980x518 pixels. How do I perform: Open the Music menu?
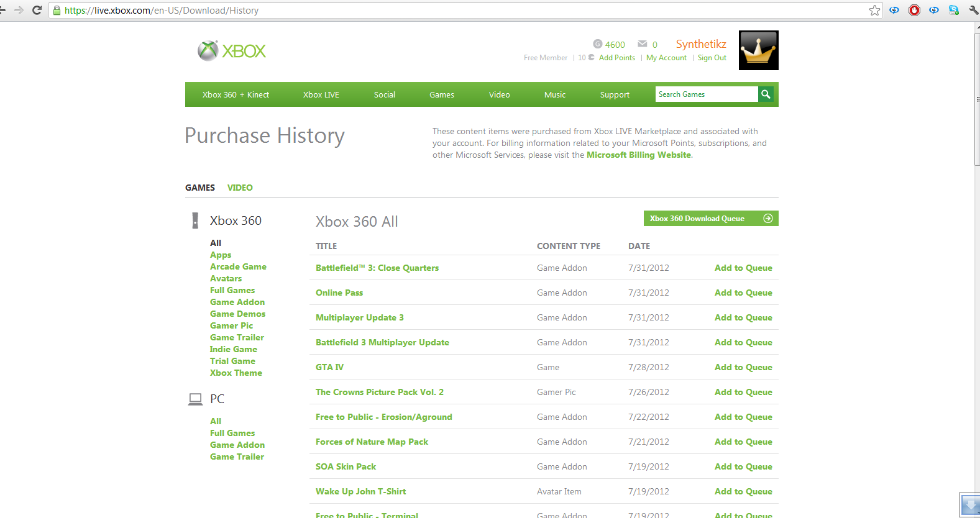tap(555, 95)
